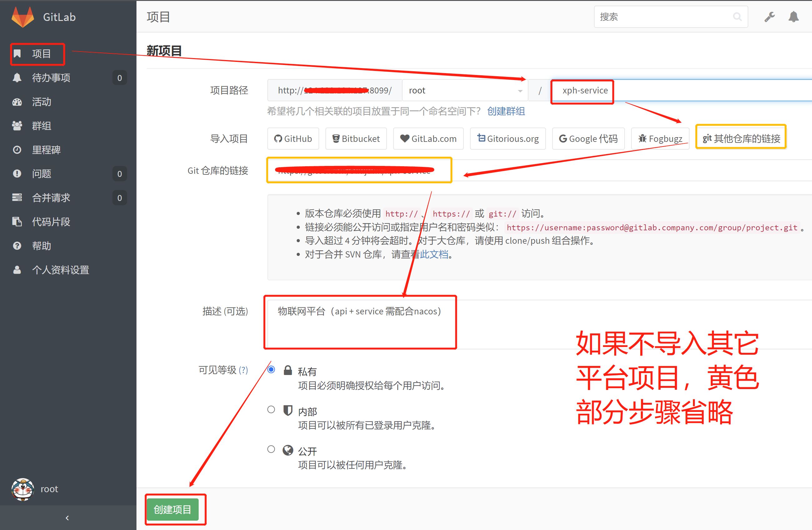Image resolution: width=812 pixels, height=530 pixels.
Task: Click the root user avatar
Action: (x=22, y=489)
